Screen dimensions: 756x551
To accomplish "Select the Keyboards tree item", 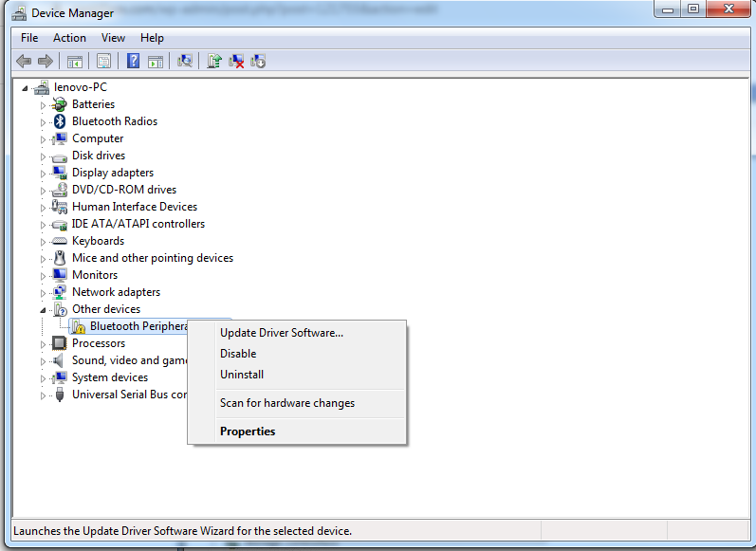I will 98,241.
